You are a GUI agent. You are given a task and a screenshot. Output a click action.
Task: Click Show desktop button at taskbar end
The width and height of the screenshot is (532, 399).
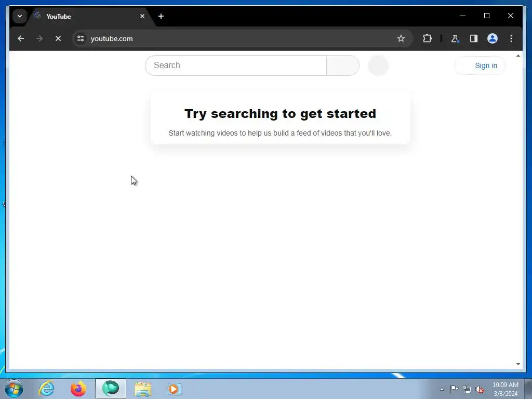click(x=528, y=389)
